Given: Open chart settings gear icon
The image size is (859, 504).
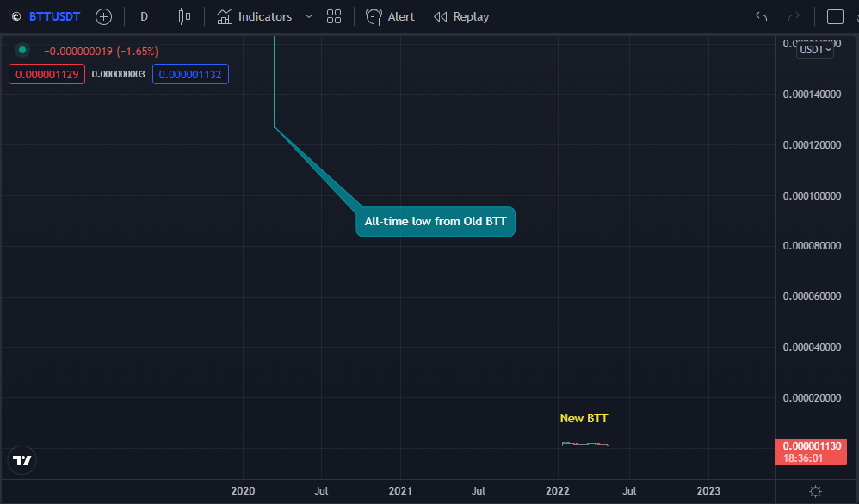Looking at the screenshot, I should 815,491.
